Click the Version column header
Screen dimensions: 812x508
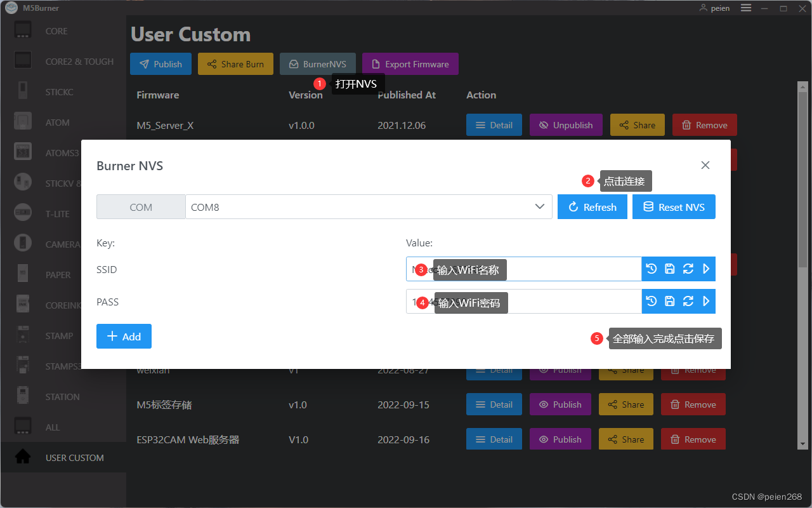click(305, 95)
